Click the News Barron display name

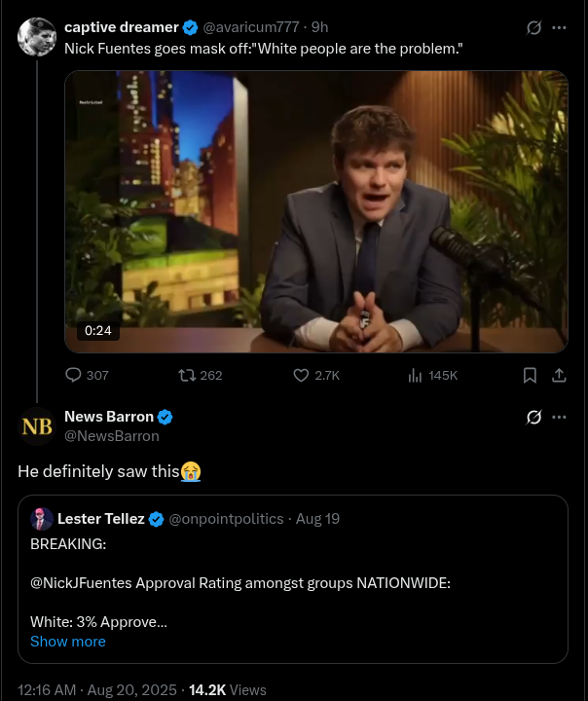109,417
